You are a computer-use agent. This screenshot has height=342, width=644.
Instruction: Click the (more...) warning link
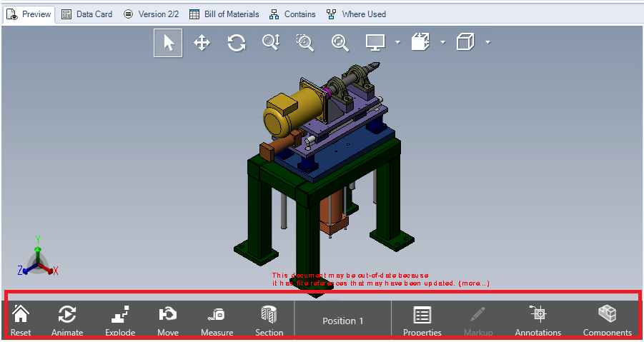tap(474, 283)
